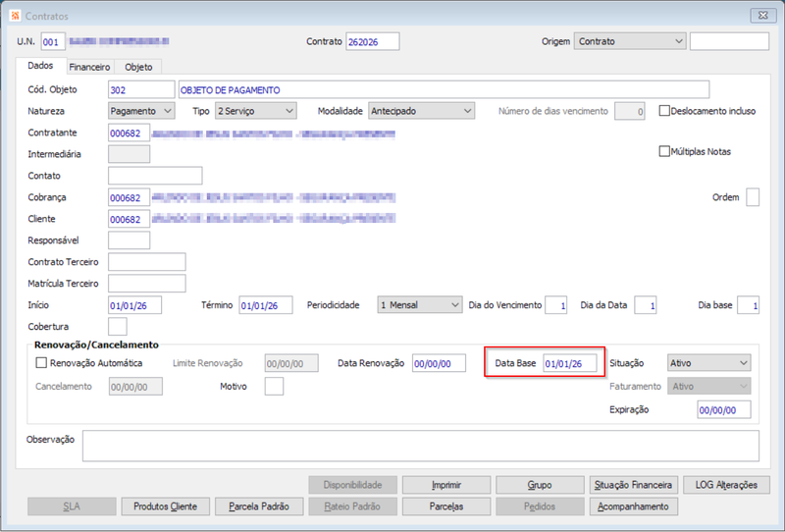Expand the Natureza combo box
Image resolution: width=785 pixels, height=532 pixels.
click(141, 111)
